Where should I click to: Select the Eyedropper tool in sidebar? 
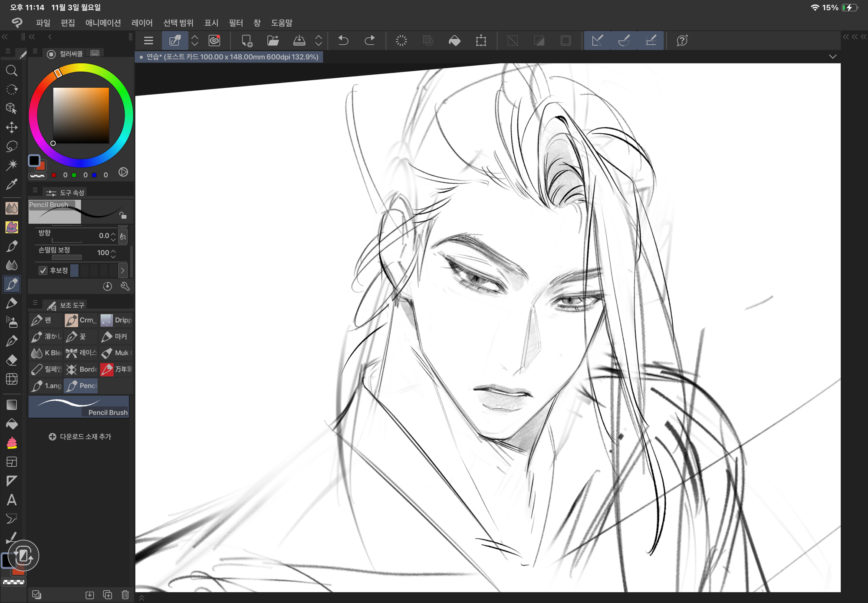click(x=12, y=184)
